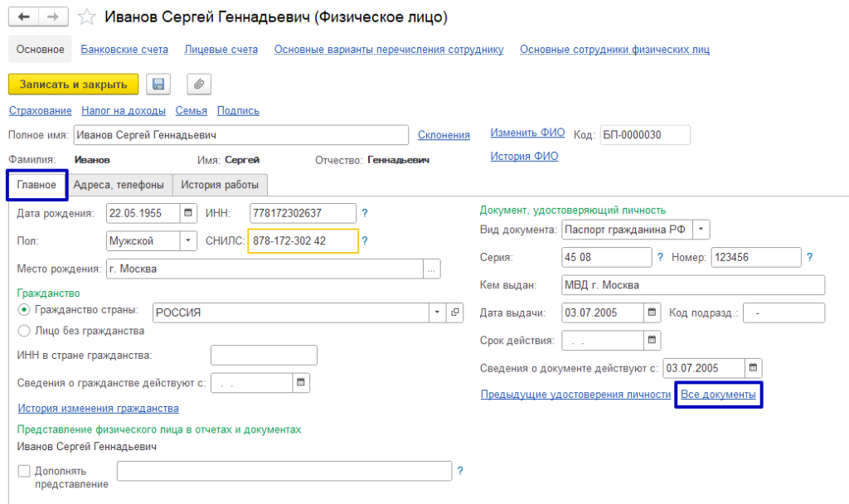Click into the СНИЛС input field

pos(303,241)
